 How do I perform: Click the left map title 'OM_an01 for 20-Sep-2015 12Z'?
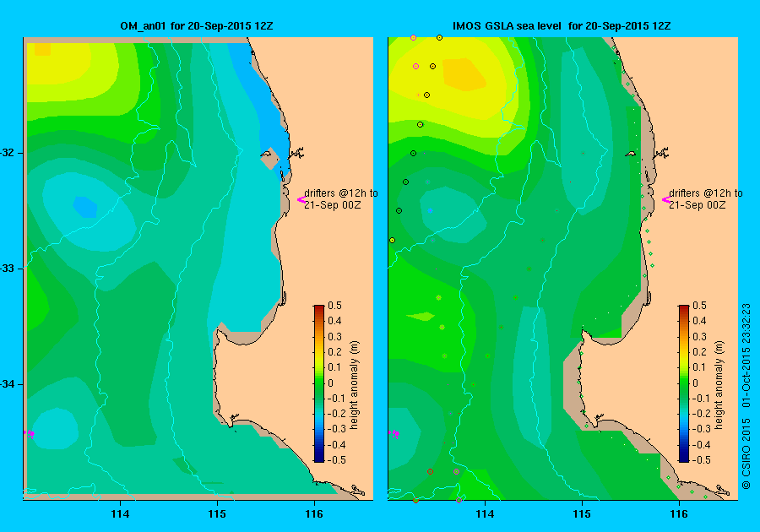tap(196, 26)
